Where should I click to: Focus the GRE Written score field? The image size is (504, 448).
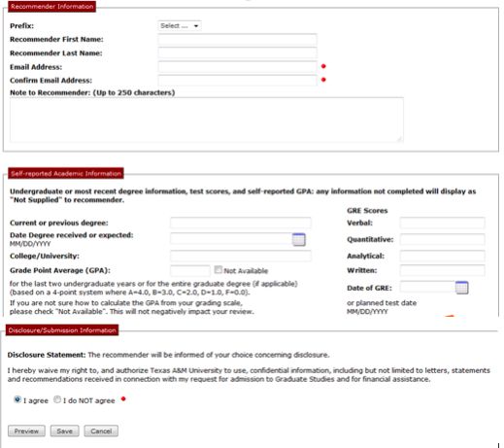tap(442, 270)
